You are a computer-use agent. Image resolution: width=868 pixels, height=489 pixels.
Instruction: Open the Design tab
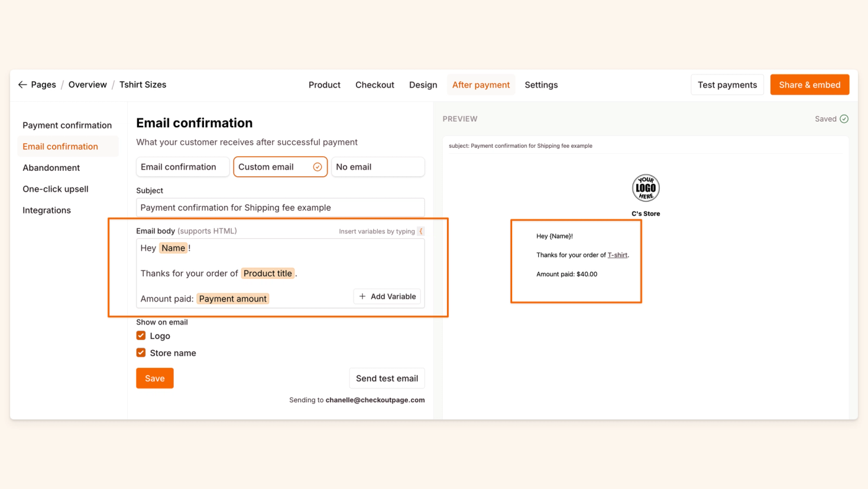tap(423, 85)
